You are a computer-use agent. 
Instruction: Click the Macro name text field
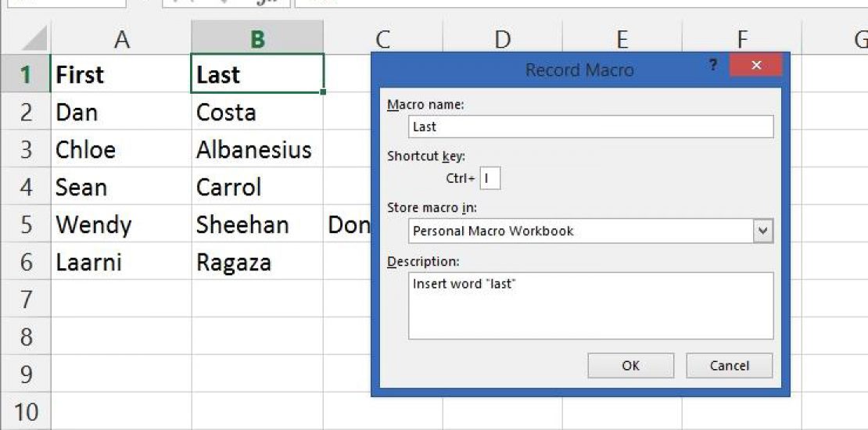(x=590, y=127)
